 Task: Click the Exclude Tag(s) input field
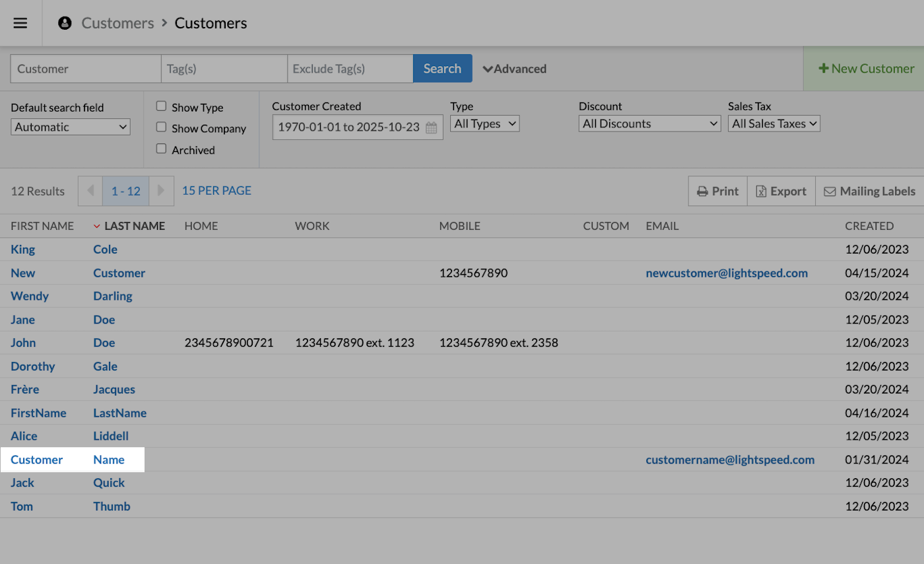(x=350, y=69)
